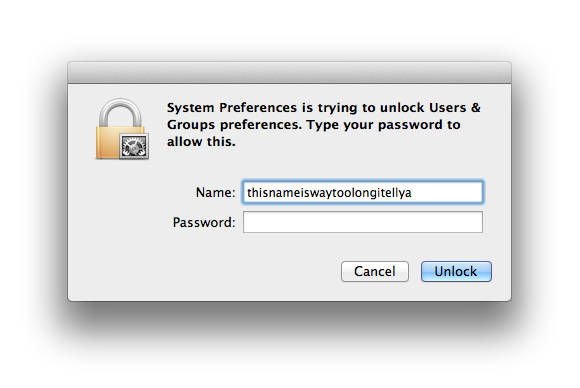
Task: Place cursor in the thisnameiswaytoolongitellya text
Action: 329,193
